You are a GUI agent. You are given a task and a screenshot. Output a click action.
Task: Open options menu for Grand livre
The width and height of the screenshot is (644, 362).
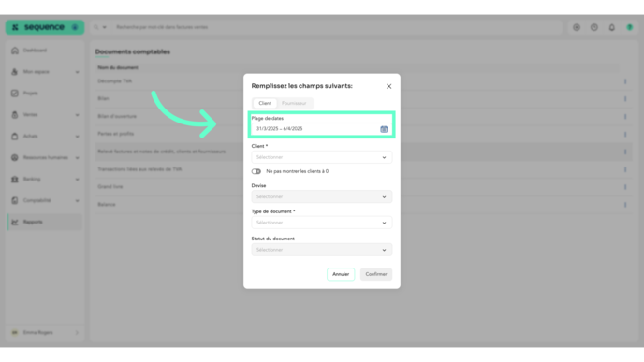coord(625,187)
